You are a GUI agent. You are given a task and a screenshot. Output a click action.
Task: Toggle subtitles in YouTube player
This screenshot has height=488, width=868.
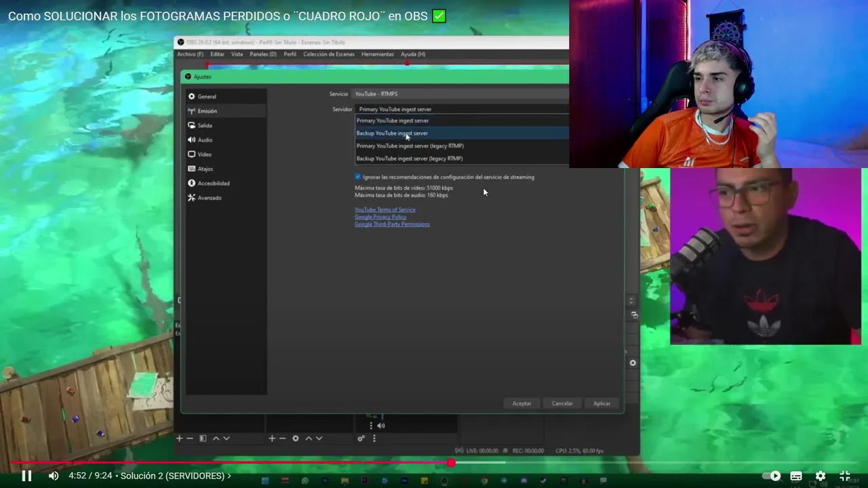[x=796, y=476]
